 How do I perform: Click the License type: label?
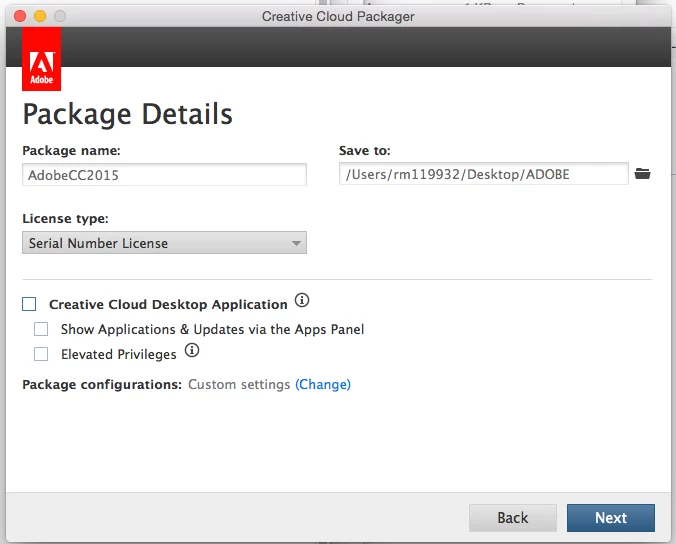[x=66, y=219]
